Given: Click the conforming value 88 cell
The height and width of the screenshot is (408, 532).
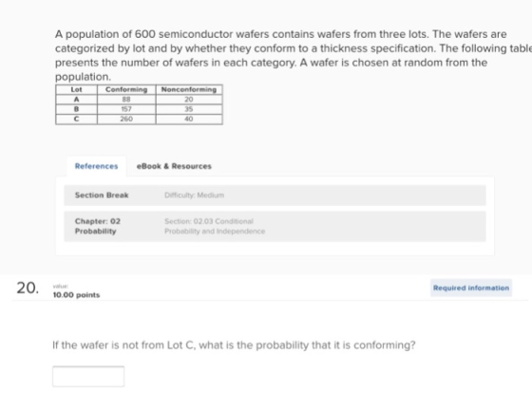Looking at the screenshot, I should (x=126, y=100).
